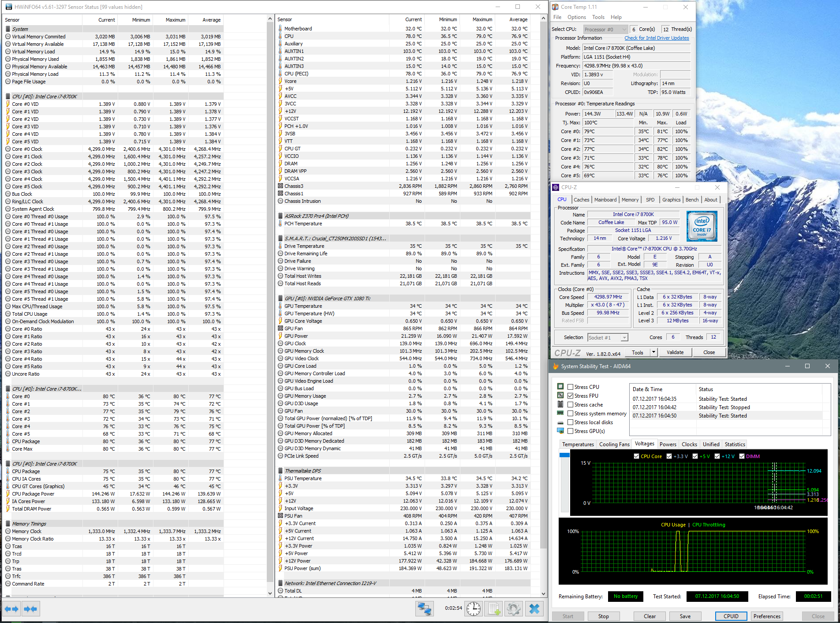Open the CPU-Z Tools dropdown arrow
The width and height of the screenshot is (840, 623).
point(653,352)
